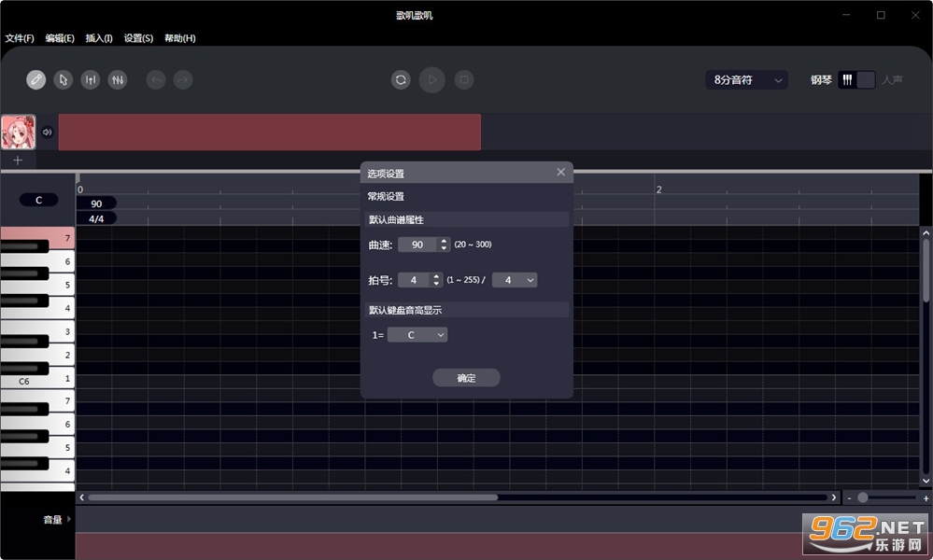Image resolution: width=933 pixels, height=560 pixels.
Task: Click the 确定 confirm button
Action: click(467, 378)
